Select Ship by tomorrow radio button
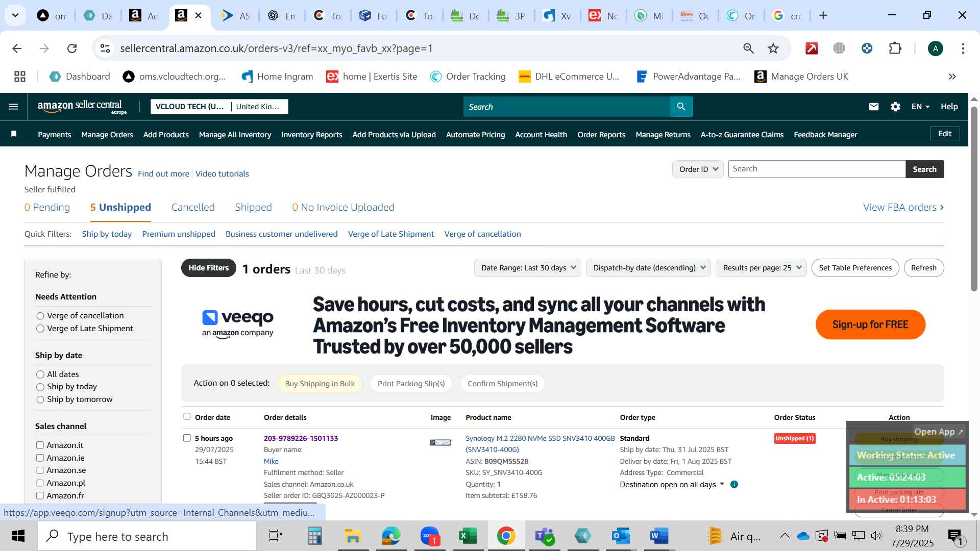 [40, 399]
